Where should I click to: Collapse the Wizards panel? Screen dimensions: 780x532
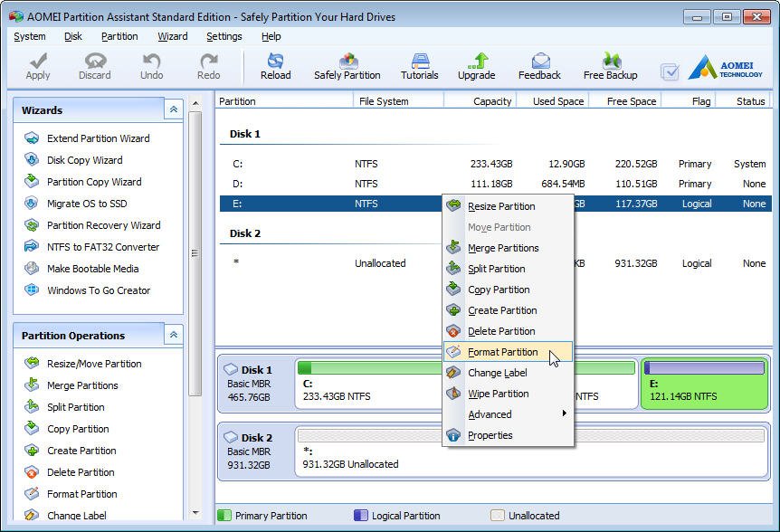coord(174,109)
